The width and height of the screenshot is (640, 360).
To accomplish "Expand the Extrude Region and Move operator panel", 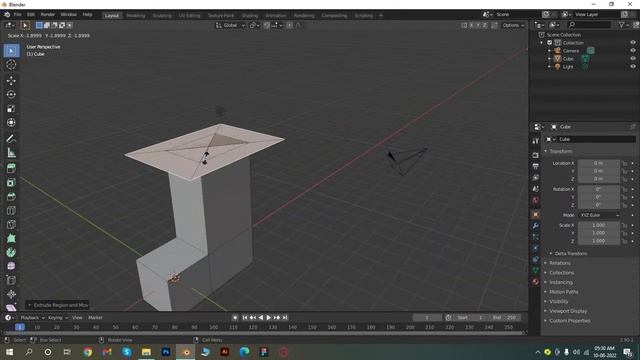I will point(58,305).
